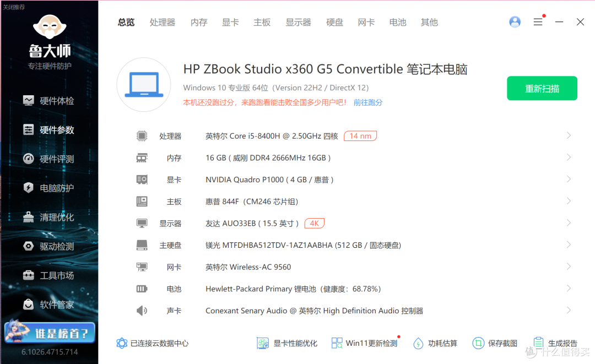
Task: Click the monitor display icon
Action: [x=142, y=224]
